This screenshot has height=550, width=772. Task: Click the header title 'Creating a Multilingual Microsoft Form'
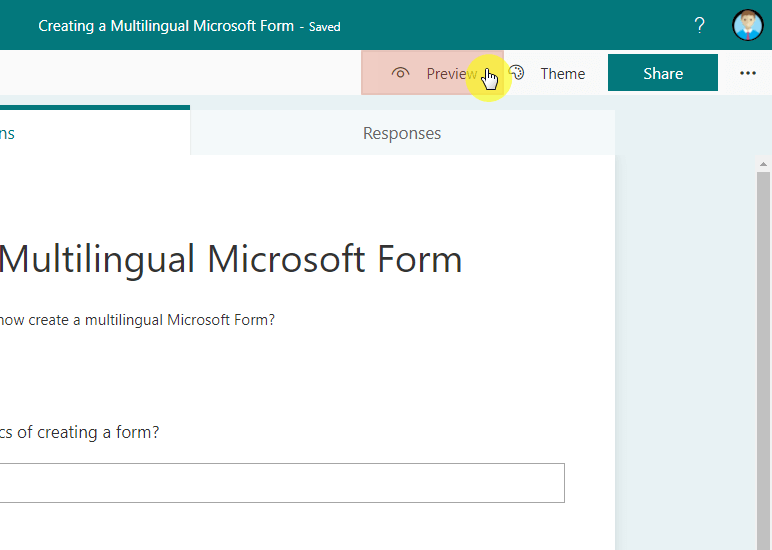[x=166, y=26]
